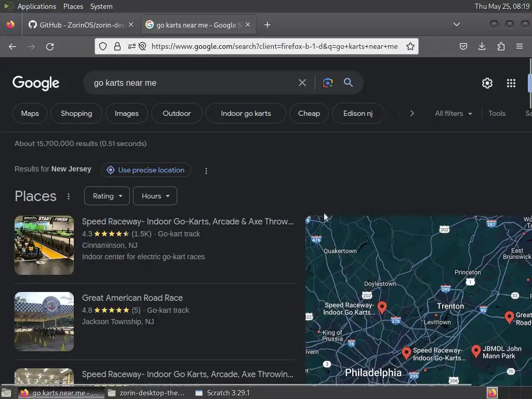The height and width of the screenshot is (399, 532).
Task: Expand the All filters dropdown
Action: coord(454,113)
